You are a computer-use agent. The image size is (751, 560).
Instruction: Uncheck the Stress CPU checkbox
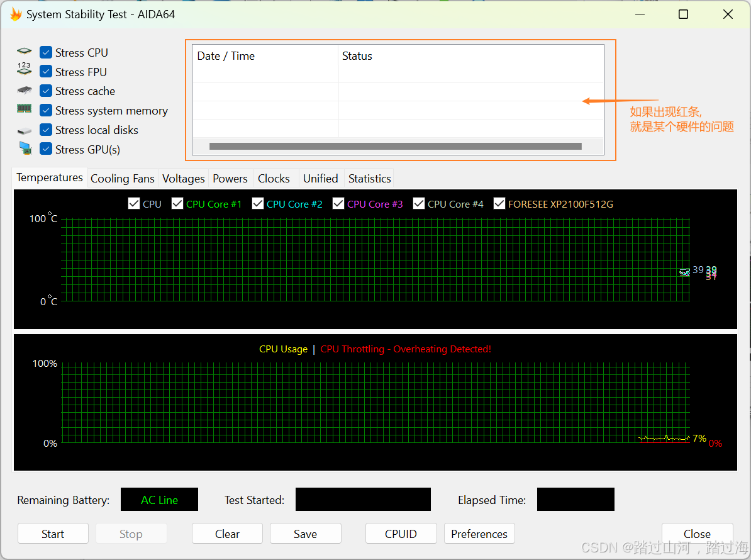(46, 52)
